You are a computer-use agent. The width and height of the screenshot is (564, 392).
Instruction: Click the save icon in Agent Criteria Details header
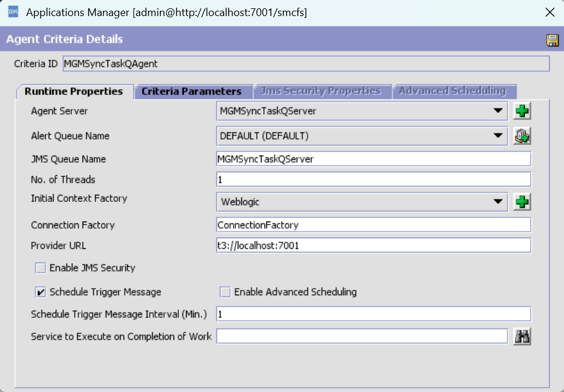[x=552, y=40]
